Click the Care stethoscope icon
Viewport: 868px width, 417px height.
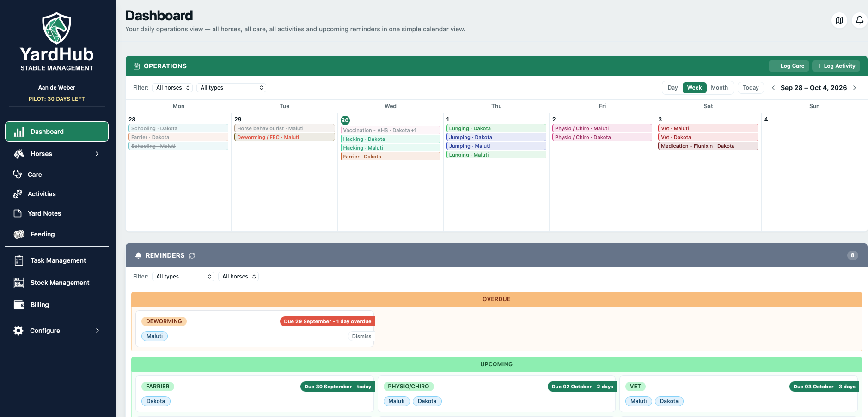click(x=18, y=174)
